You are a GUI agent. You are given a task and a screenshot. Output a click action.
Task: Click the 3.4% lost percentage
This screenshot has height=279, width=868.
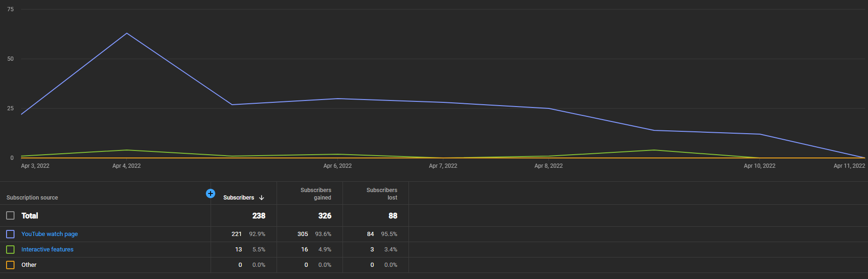pos(391,250)
